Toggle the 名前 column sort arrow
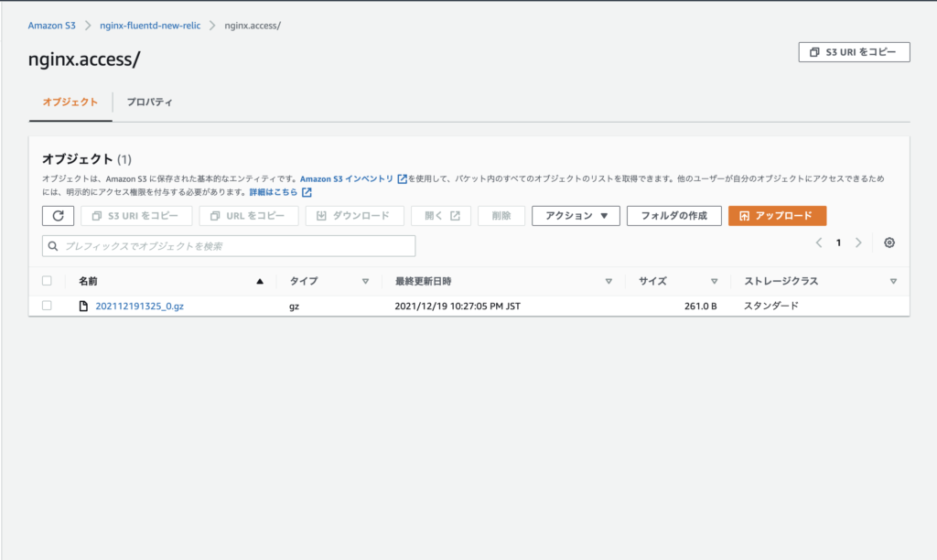The width and height of the screenshot is (937, 560). (258, 281)
